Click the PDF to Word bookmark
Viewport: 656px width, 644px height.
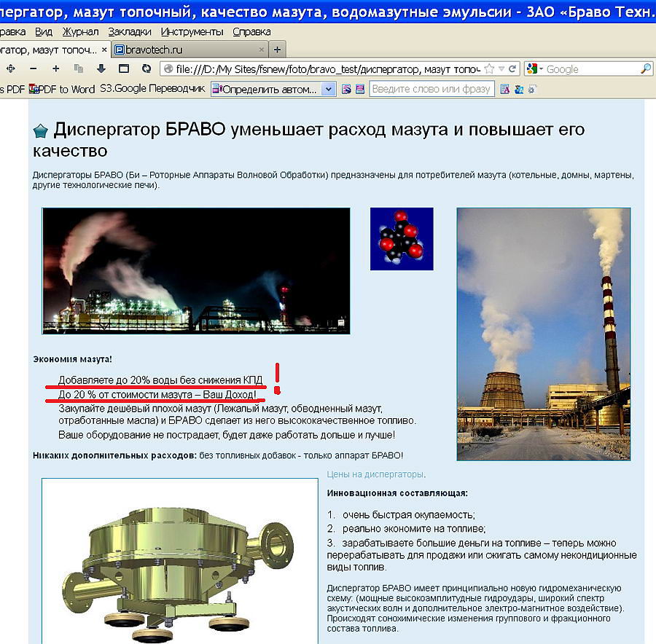tap(63, 89)
